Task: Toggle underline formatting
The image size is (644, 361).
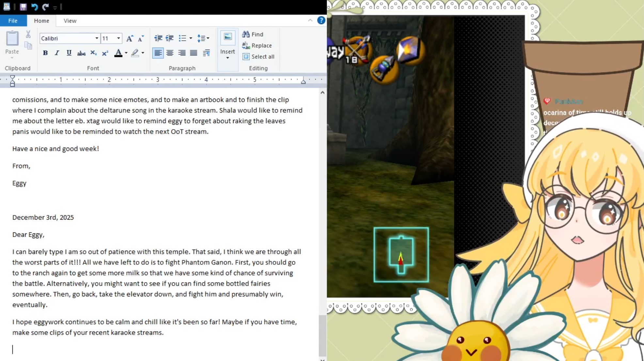Action: [69, 53]
